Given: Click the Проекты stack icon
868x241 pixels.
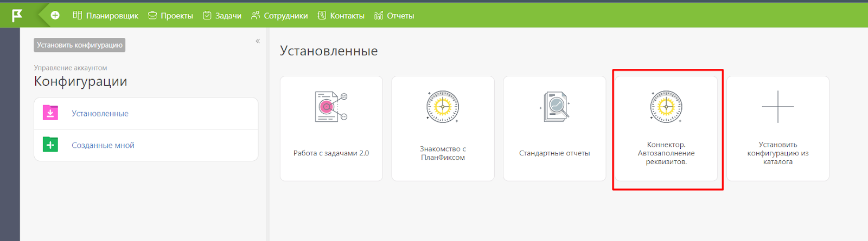Looking at the screenshot, I should point(152,16).
